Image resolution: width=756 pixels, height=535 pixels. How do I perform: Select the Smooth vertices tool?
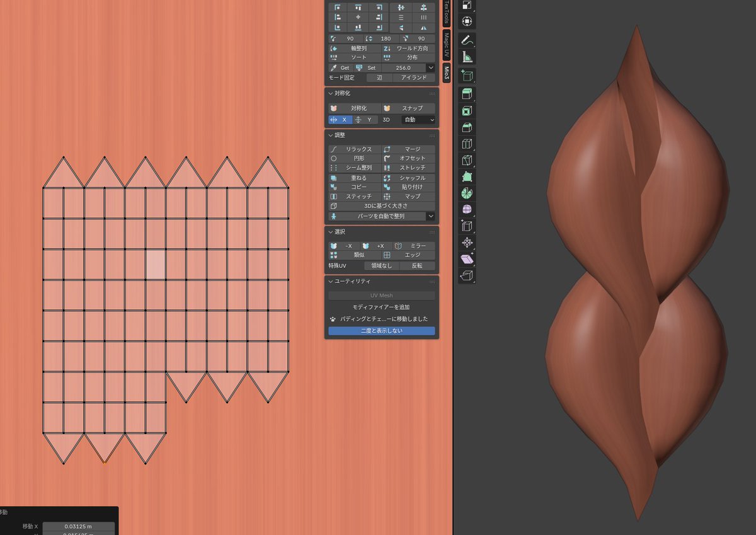pos(467,209)
